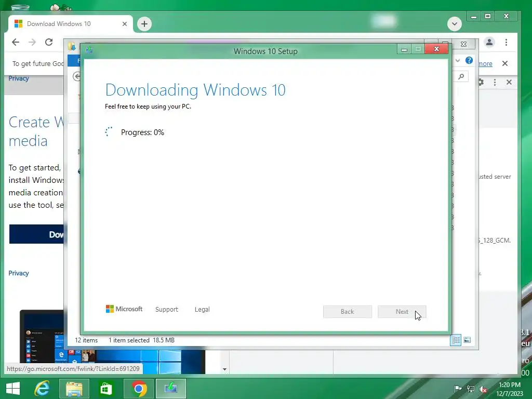The height and width of the screenshot is (399, 532).
Task: Click the File Explorer search magnifier
Action: tap(461, 76)
